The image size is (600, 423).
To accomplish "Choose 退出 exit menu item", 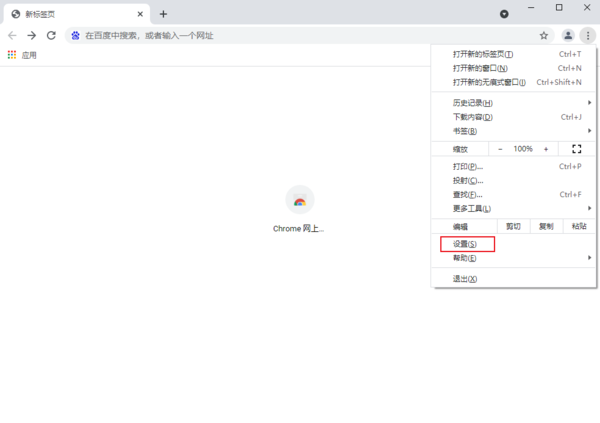I will 514,279.
